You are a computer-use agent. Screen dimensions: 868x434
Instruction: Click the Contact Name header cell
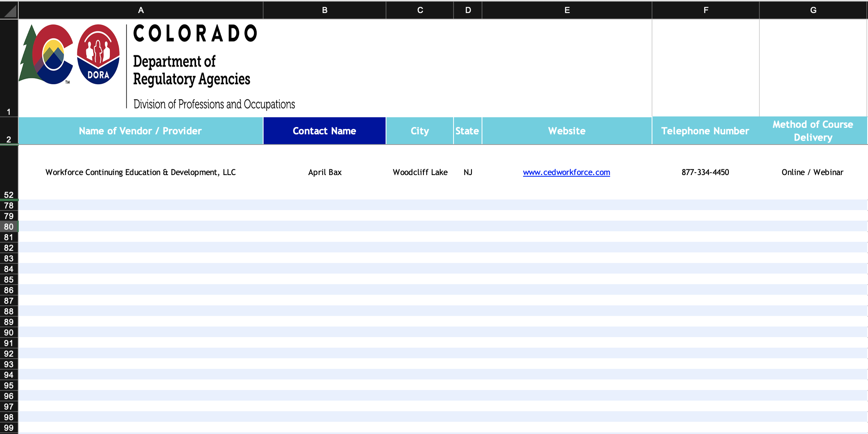tap(325, 131)
